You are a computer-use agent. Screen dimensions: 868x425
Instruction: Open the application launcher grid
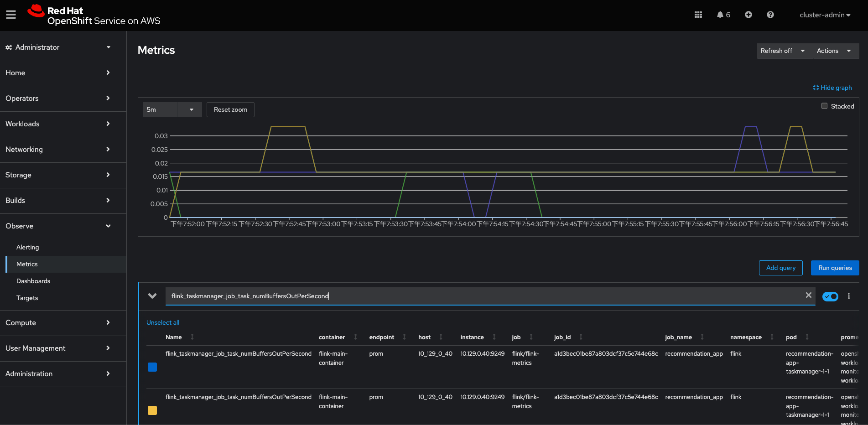point(698,15)
